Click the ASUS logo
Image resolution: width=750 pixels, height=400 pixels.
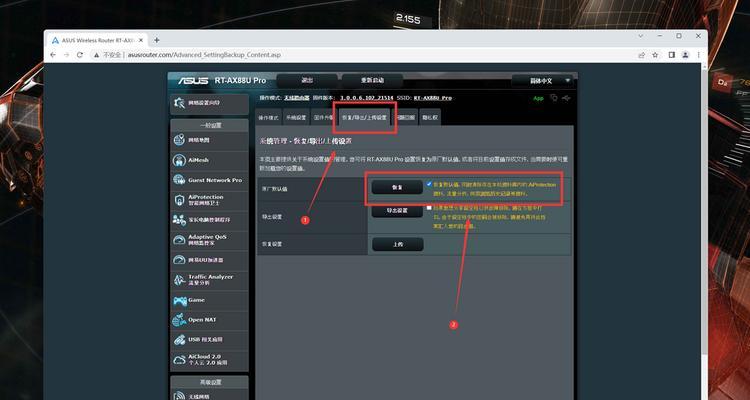(x=193, y=80)
